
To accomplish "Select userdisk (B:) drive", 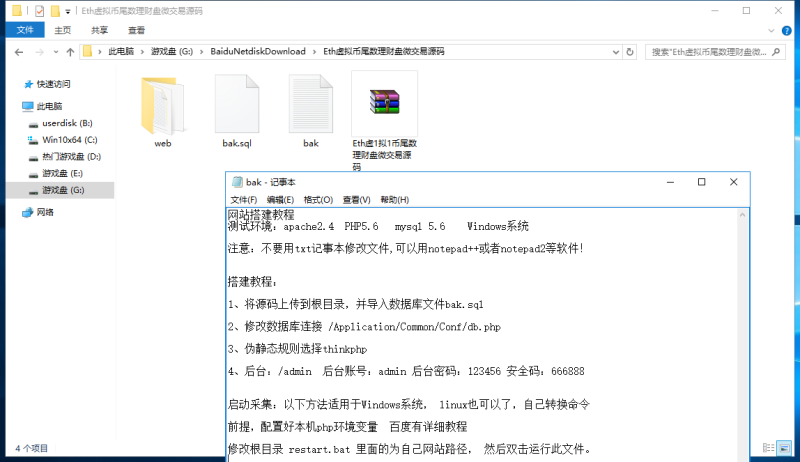I will pyautogui.click(x=67, y=123).
